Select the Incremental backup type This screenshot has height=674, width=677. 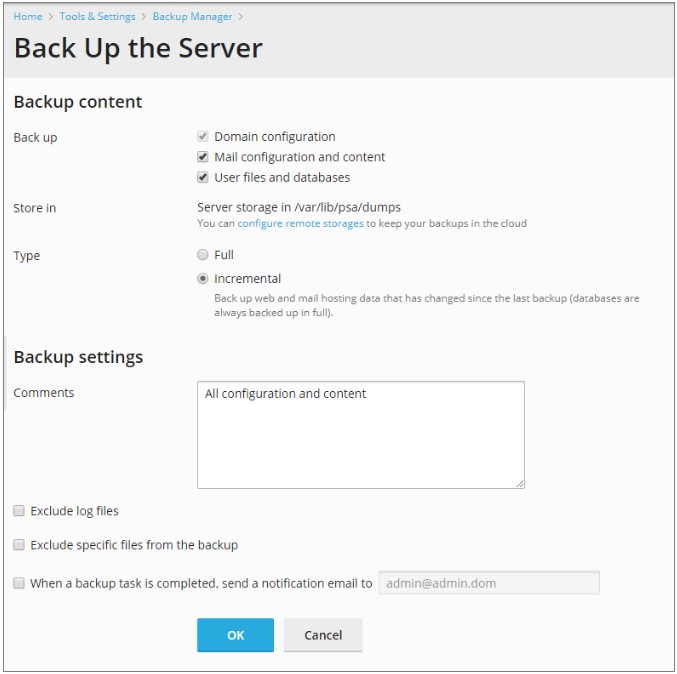pos(203,279)
